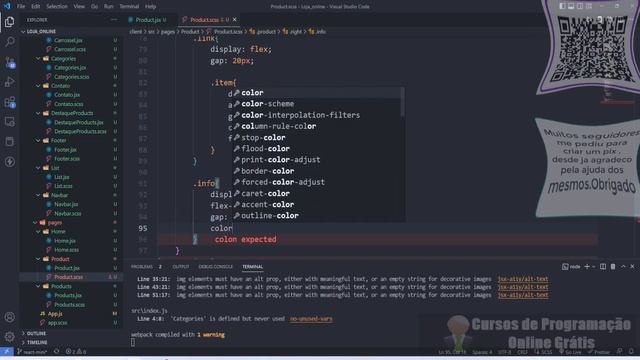
Task: Open the first jsx-a11y/alt-text link
Action: [523, 279]
